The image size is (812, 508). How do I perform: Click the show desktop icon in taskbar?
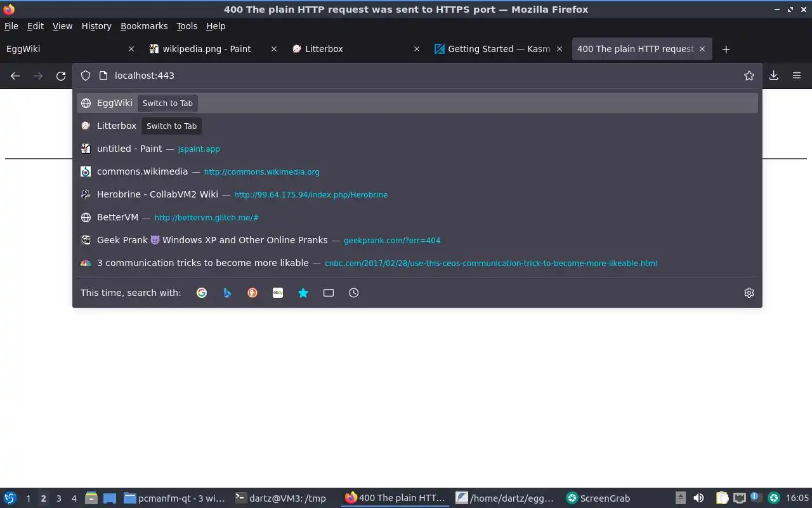tap(110, 498)
